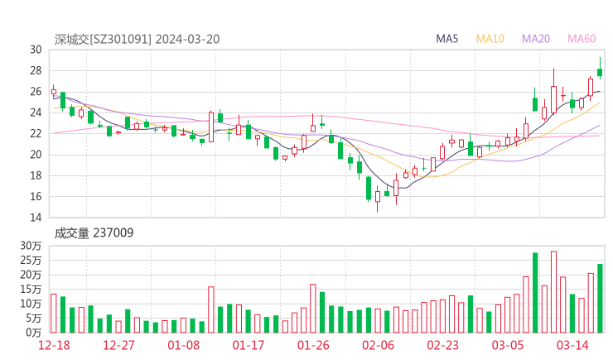Click the 01-26 date label

[313, 345]
